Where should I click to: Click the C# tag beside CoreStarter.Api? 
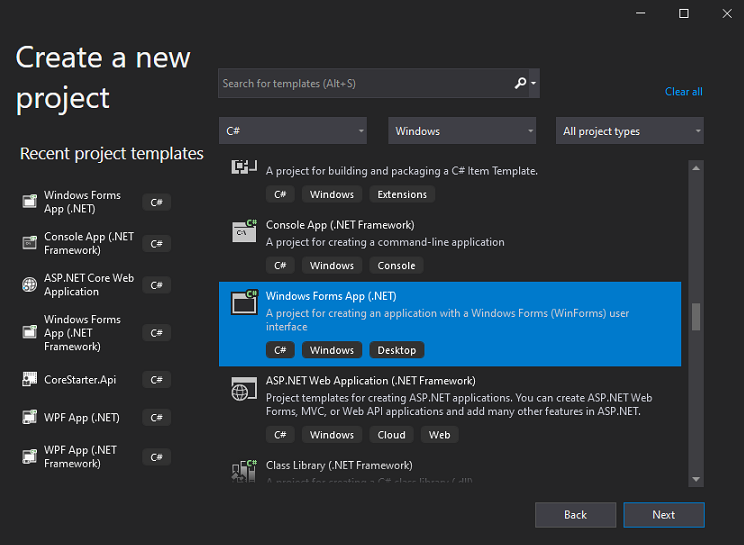click(157, 379)
